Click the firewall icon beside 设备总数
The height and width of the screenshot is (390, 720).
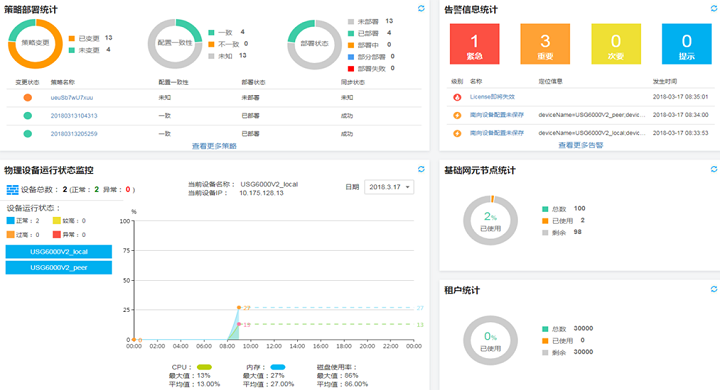pos(12,189)
